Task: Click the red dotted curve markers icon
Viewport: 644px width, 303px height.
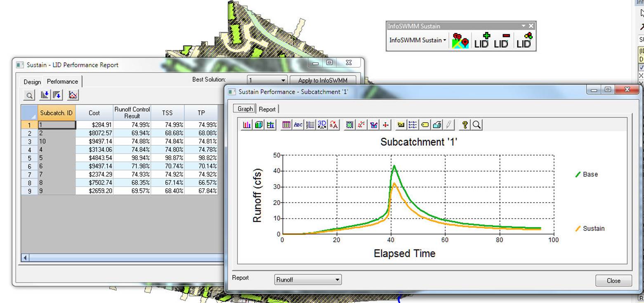Action: 362,125
